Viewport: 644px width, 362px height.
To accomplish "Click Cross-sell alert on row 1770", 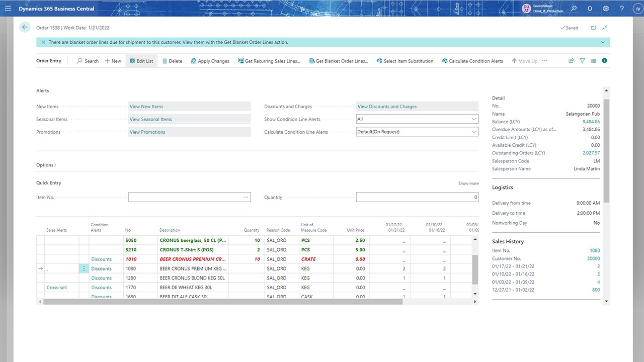I will click(x=57, y=288).
